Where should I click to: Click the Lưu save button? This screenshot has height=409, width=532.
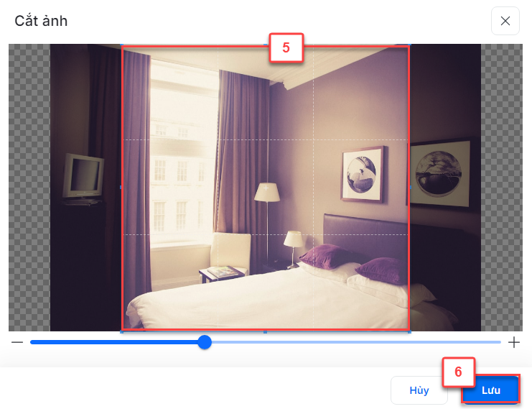490,390
